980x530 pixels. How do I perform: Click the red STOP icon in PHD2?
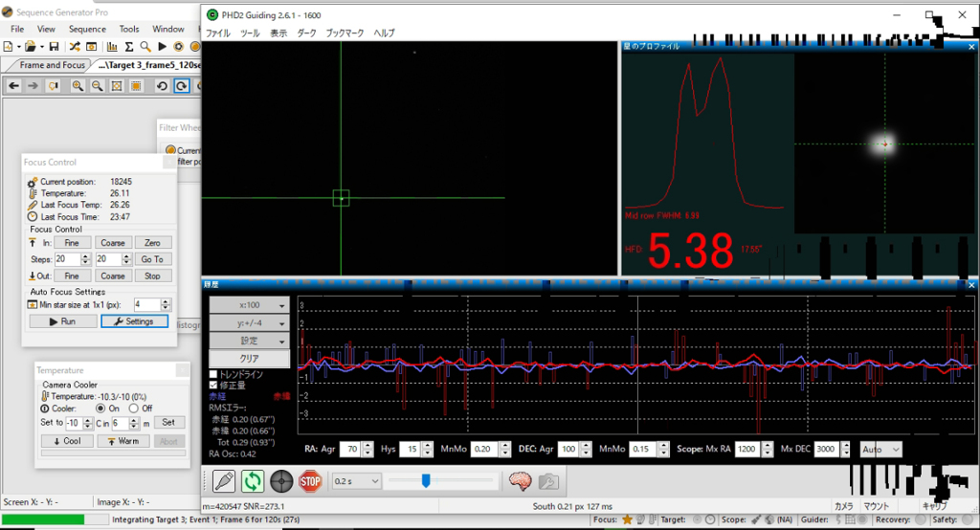click(x=310, y=481)
